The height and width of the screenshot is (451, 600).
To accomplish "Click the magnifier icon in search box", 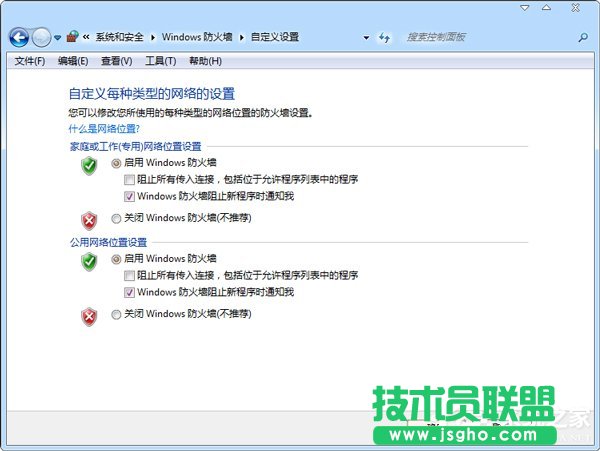I will (582, 37).
